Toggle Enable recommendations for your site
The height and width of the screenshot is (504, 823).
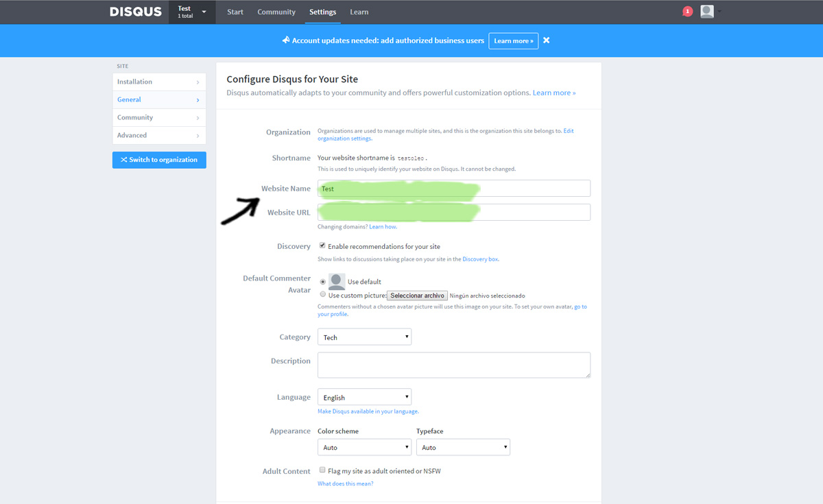pyautogui.click(x=322, y=245)
